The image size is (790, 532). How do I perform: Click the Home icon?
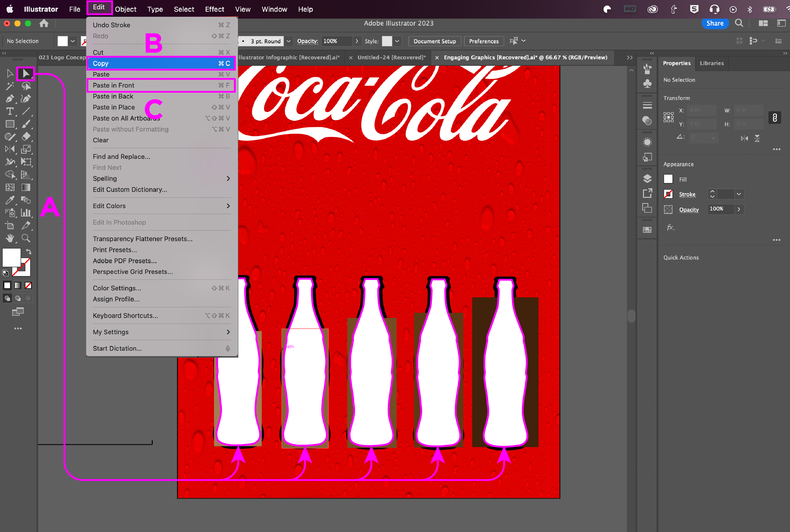(44, 23)
